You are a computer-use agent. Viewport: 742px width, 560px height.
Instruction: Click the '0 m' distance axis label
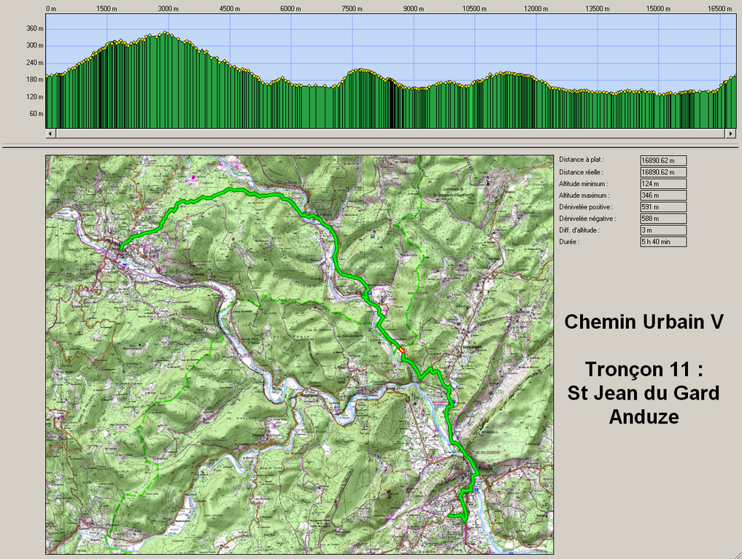click(x=50, y=9)
